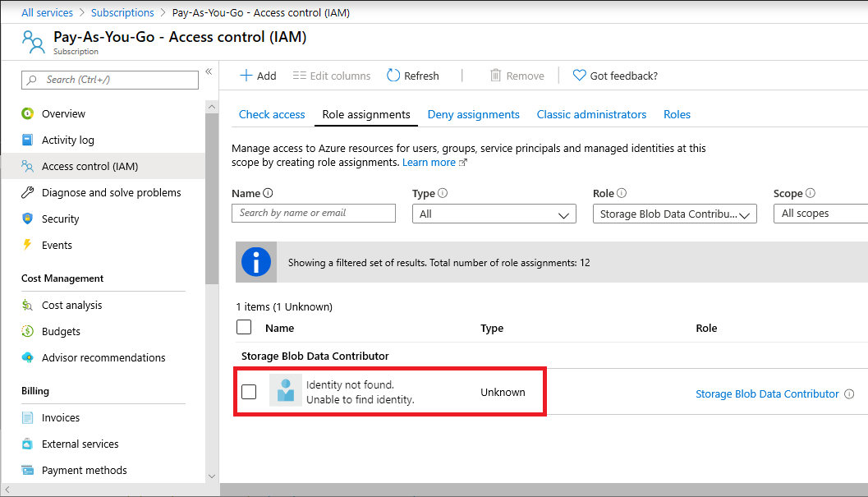Open Payment methods via its card icon
Screen dimensions: 868x497
tap(27, 470)
